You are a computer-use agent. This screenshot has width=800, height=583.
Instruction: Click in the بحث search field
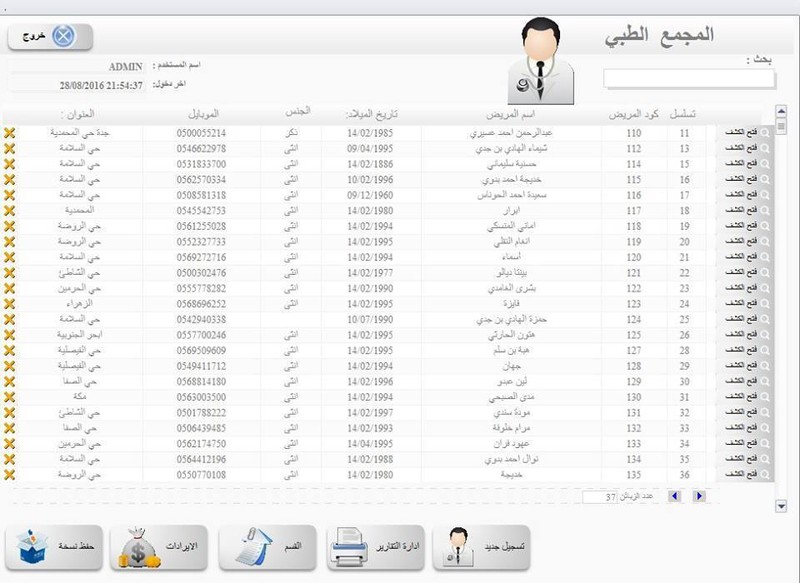689,78
